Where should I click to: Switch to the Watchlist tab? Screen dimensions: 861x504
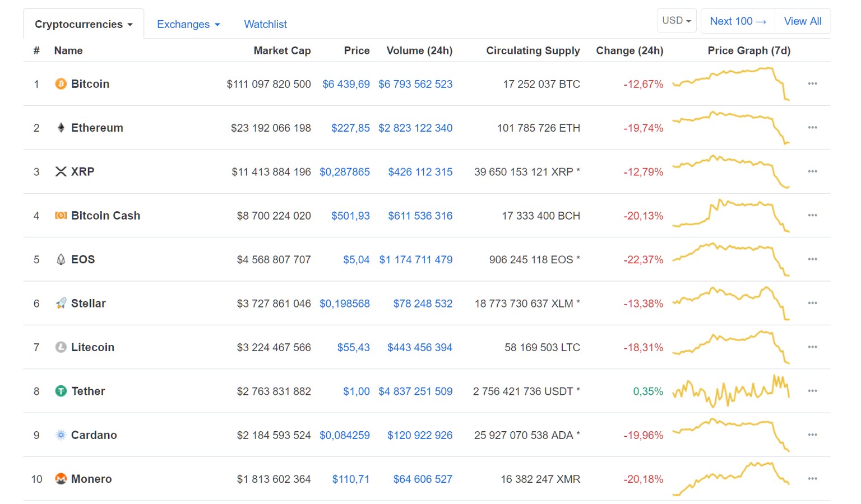point(265,24)
